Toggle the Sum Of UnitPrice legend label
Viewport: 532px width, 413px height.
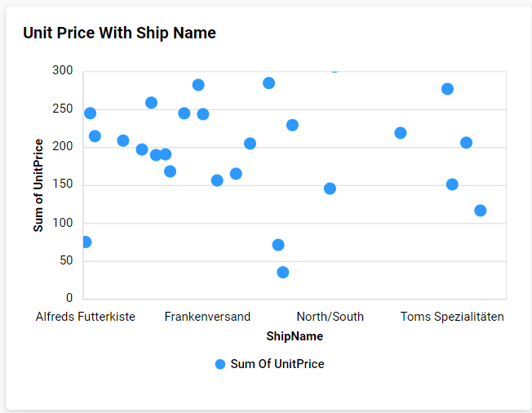(x=277, y=364)
